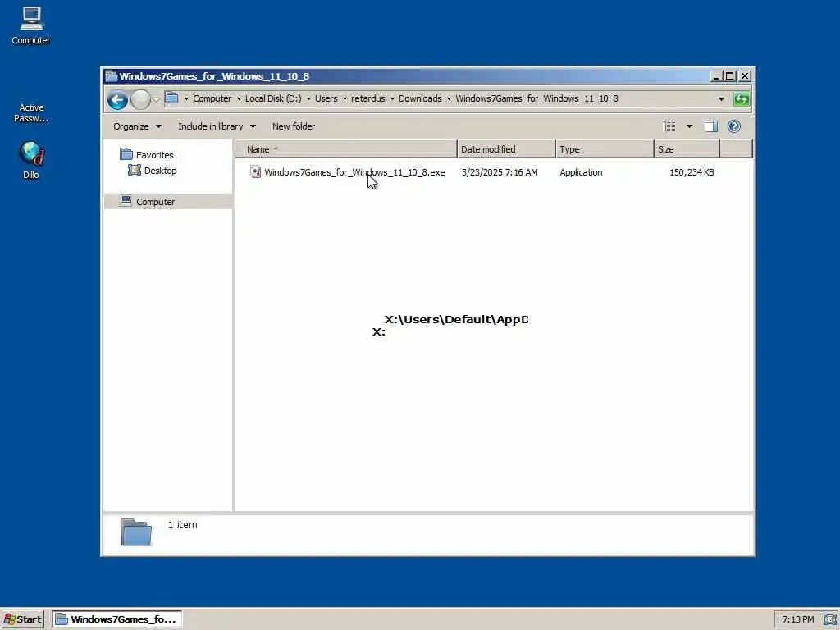
Task: Click the system tray icon beside clock
Action: click(x=830, y=620)
